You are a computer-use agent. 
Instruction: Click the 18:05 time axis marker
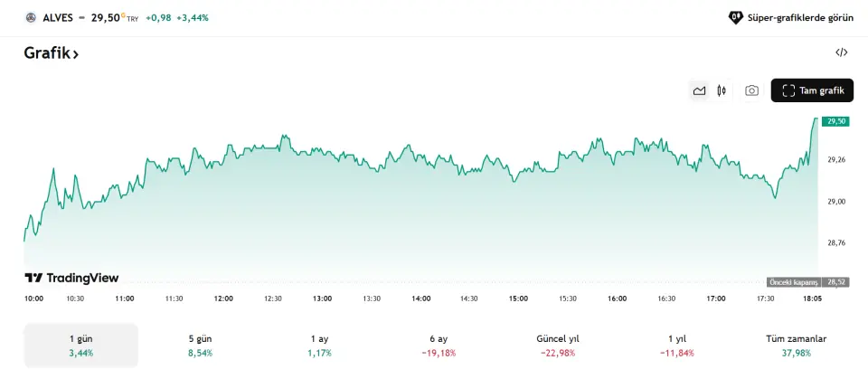point(811,298)
